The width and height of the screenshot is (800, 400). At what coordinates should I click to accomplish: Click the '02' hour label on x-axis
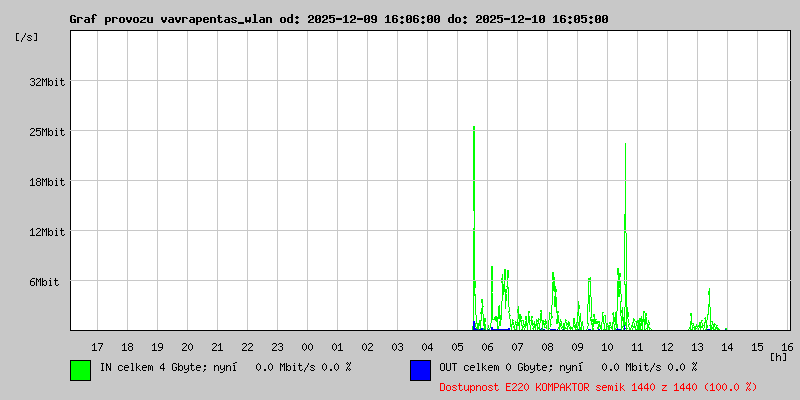367,347
